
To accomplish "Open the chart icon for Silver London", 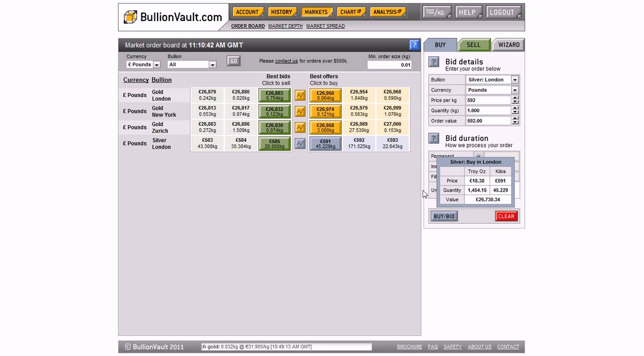I will tap(300, 143).
